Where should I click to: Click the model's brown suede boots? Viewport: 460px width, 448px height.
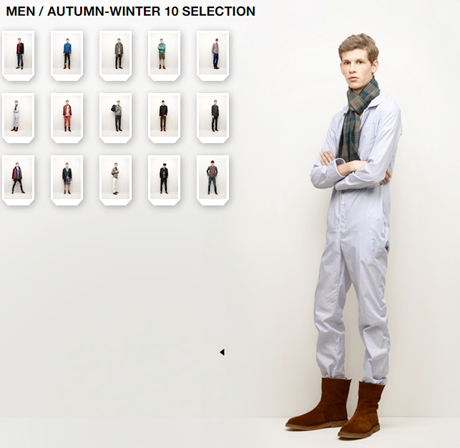point(337,407)
